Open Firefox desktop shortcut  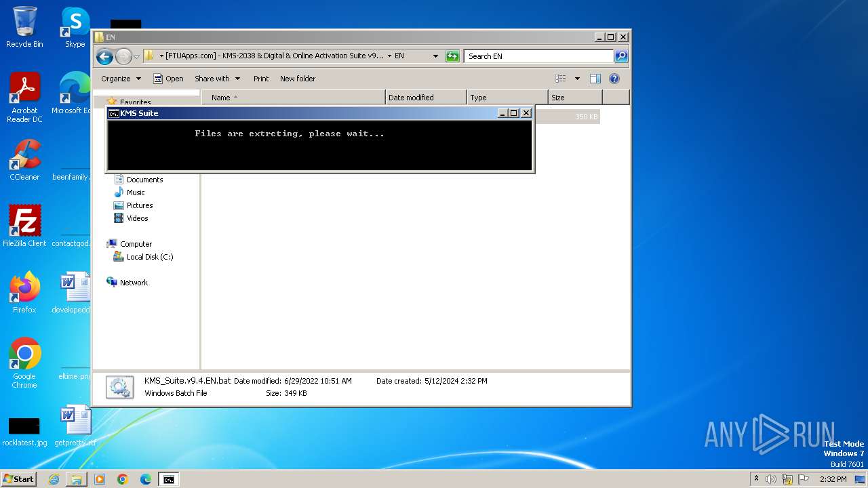pos(24,292)
